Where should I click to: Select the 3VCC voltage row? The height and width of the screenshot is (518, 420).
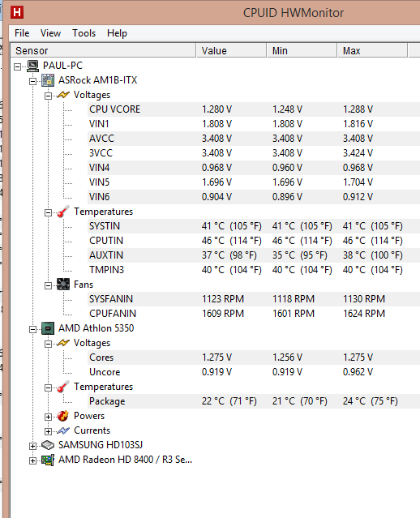coord(254,153)
